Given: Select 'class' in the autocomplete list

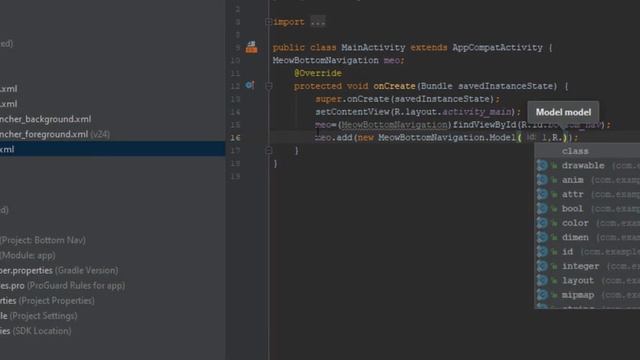Looking at the screenshot, I should 587,151.
